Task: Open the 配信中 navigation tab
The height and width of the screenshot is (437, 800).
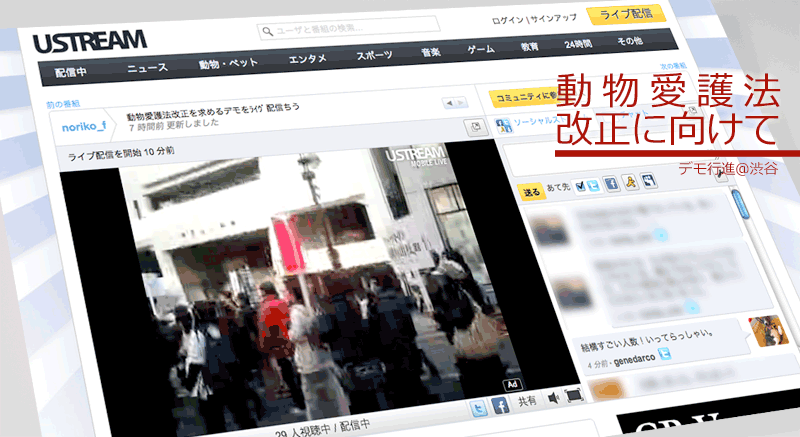Action: tap(70, 72)
